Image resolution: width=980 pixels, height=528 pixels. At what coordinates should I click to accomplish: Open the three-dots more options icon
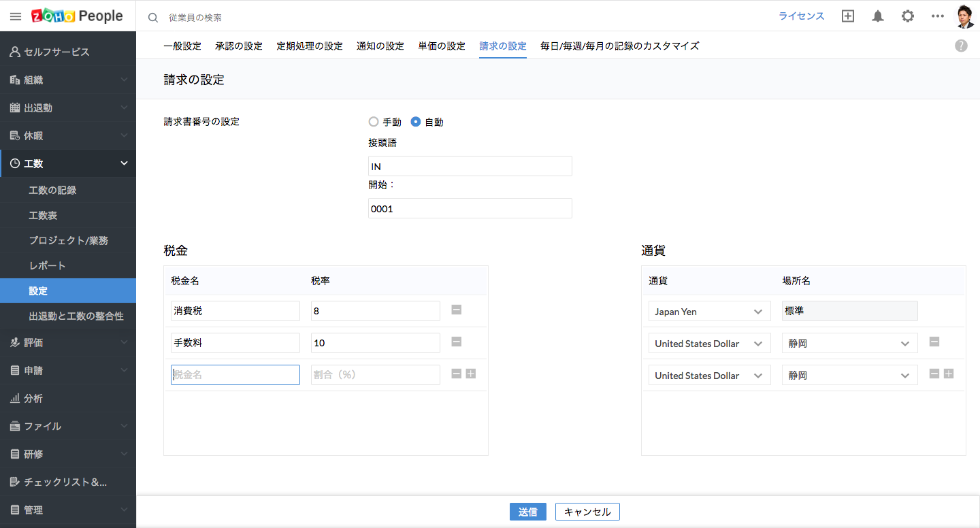coord(938,16)
